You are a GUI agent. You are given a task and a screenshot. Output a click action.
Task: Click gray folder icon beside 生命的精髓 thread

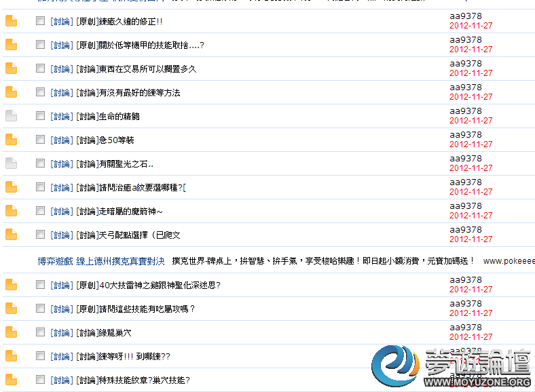[12, 116]
